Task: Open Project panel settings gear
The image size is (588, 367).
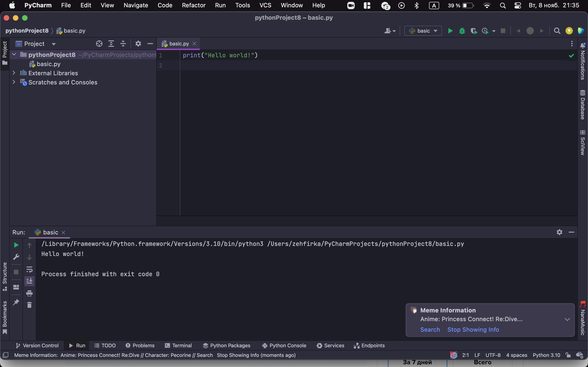Action: (138, 44)
